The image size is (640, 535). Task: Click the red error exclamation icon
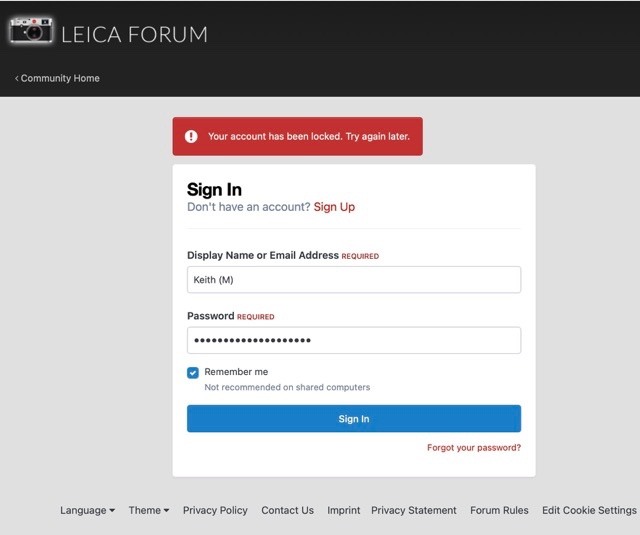[x=191, y=136]
